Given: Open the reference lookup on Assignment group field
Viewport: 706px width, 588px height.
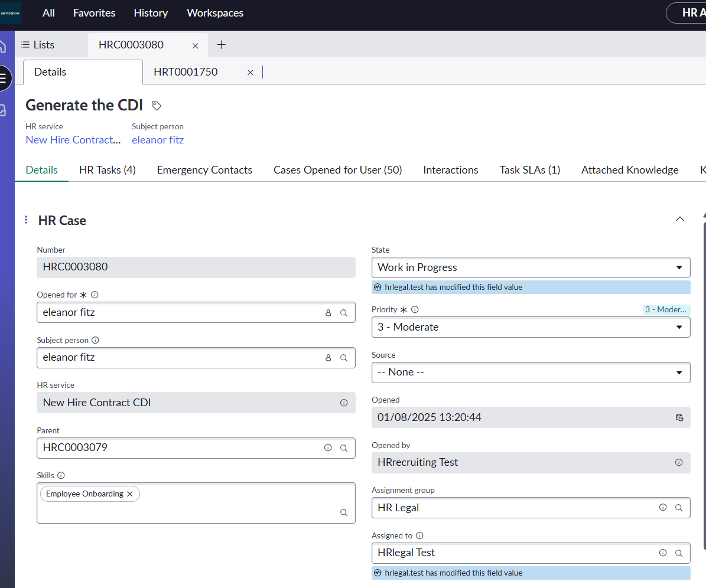Looking at the screenshot, I should [679, 507].
